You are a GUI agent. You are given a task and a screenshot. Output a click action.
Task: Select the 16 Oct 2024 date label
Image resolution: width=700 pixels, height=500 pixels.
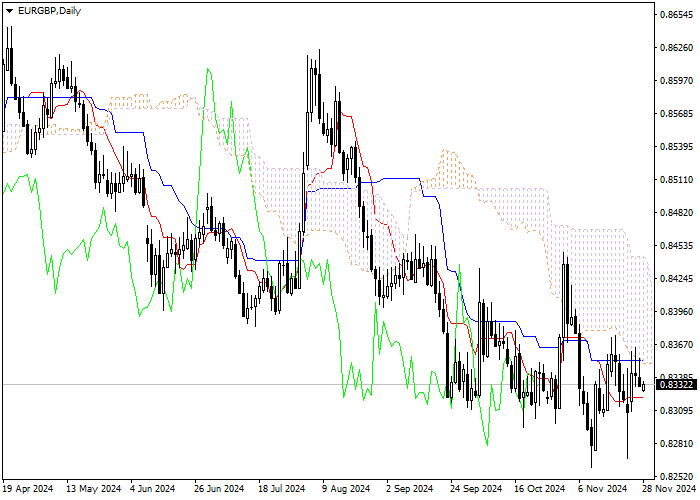click(539, 489)
